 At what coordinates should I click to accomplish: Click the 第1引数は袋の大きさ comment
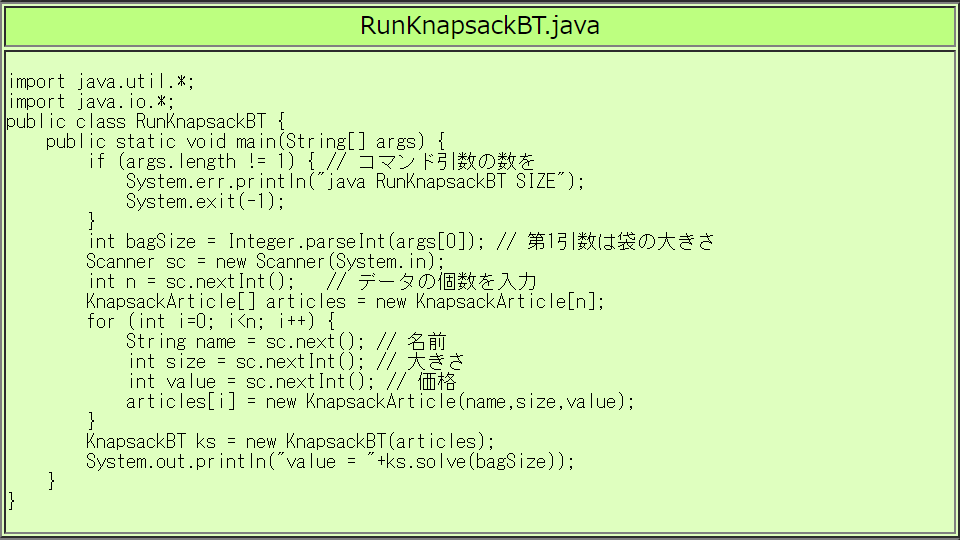click(618, 242)
